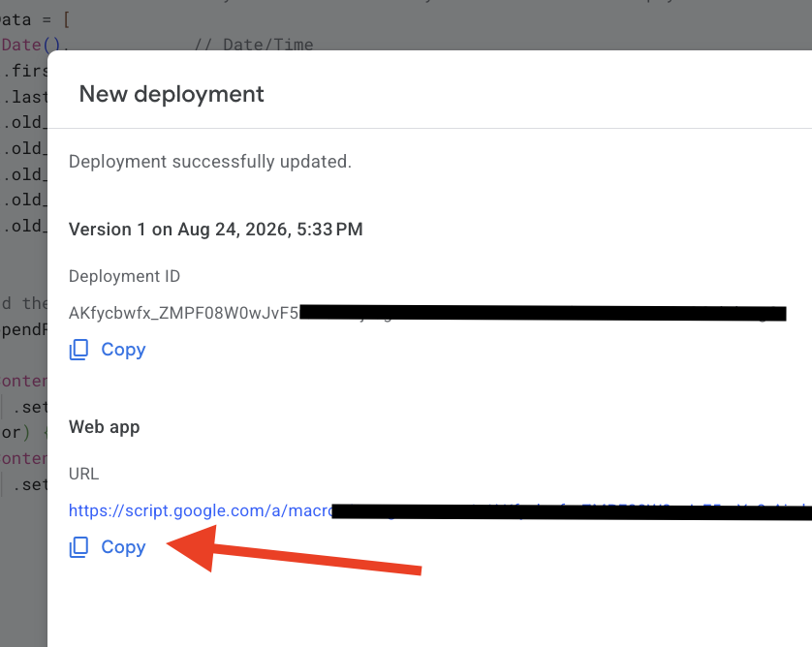Click the 'Web app' section heading
The width and height of the screenshot is (812, 647).
click(104, 427)
